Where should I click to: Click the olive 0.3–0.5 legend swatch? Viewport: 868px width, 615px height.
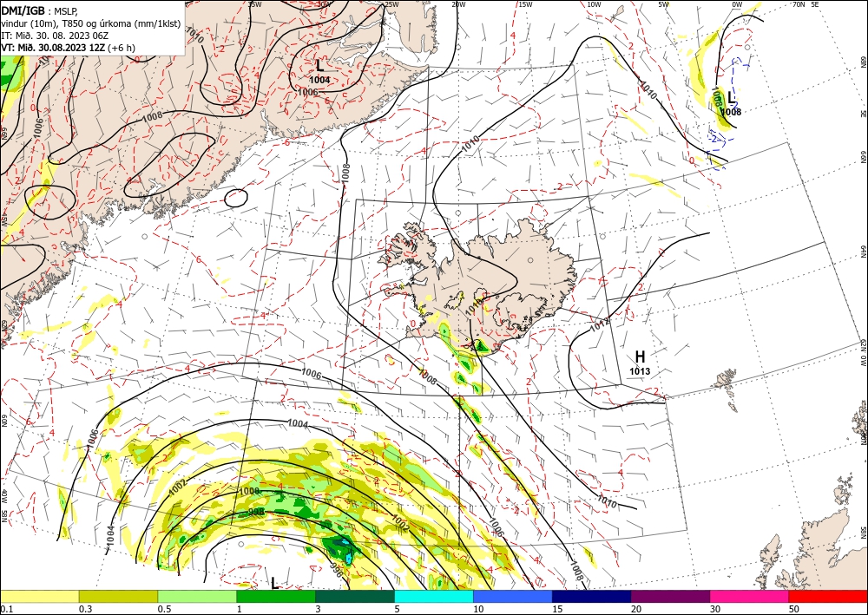pyautogui.click(x=118, y=596)
